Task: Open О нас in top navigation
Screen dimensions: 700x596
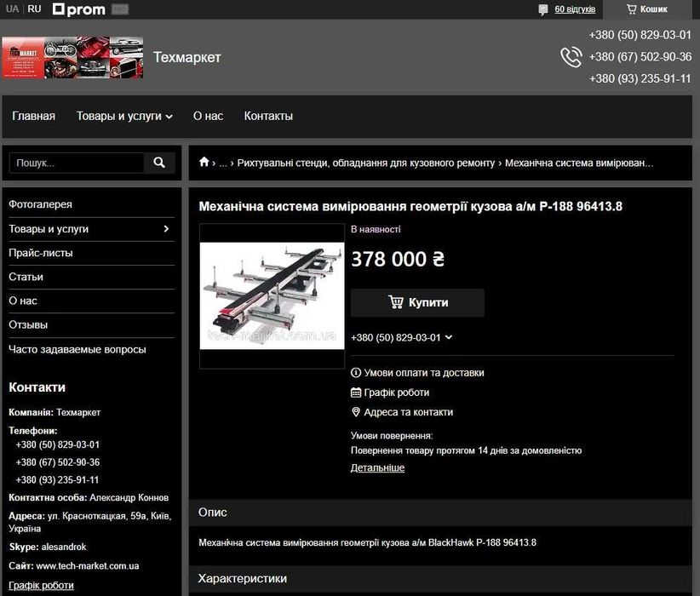Action: [208, 116]
